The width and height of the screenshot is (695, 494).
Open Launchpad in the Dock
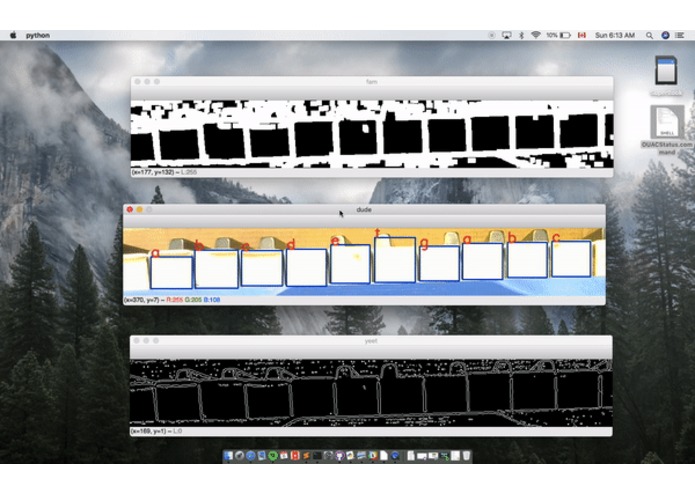tap(239, 455)
